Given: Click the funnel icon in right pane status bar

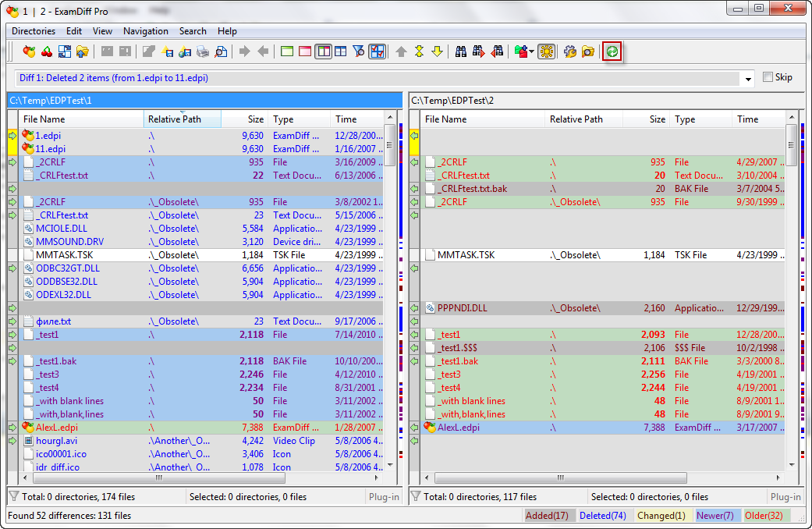Looking at the screenshot, I should 415,496.
